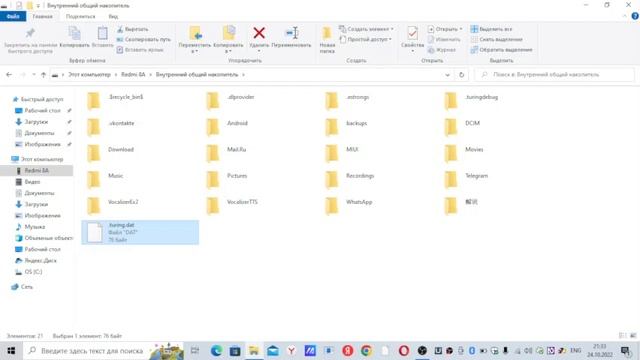Screen dimensions: 640x360
Task: Select the Music folder
Action: (x=105, y=179)
